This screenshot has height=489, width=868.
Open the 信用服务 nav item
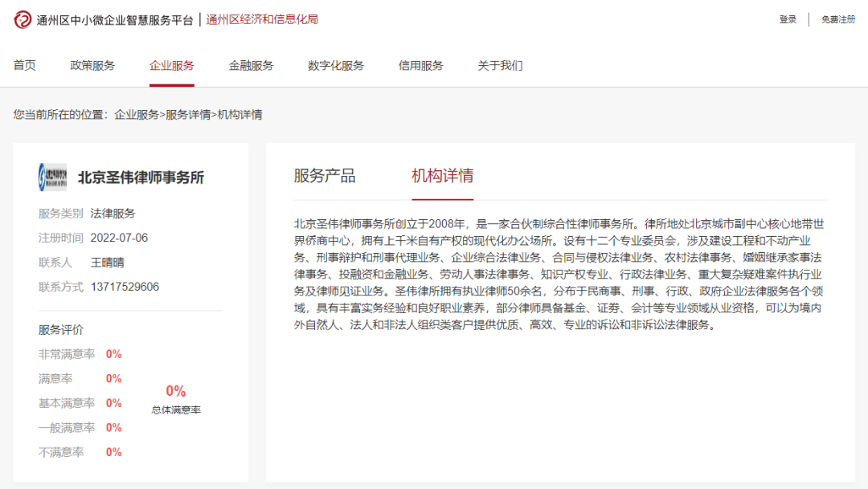point(420,65)
